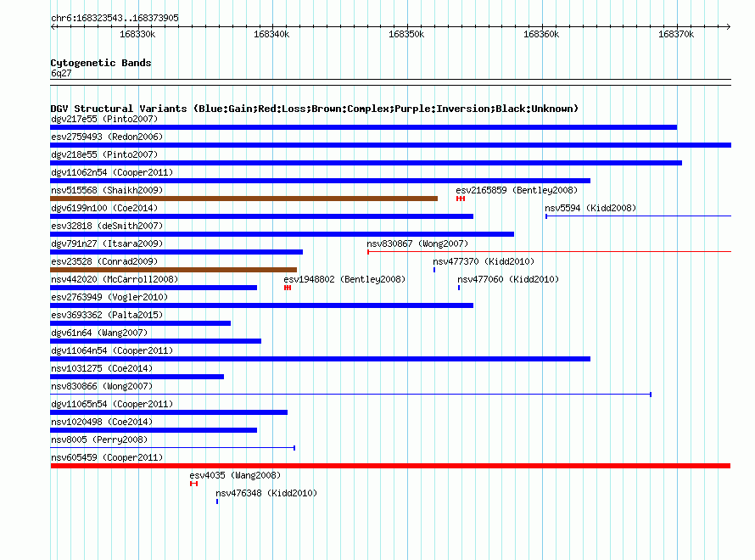Click the nsv5594 (Kidd2008) label
Viewport: 755px width, 560px height.
coord(590,208)
